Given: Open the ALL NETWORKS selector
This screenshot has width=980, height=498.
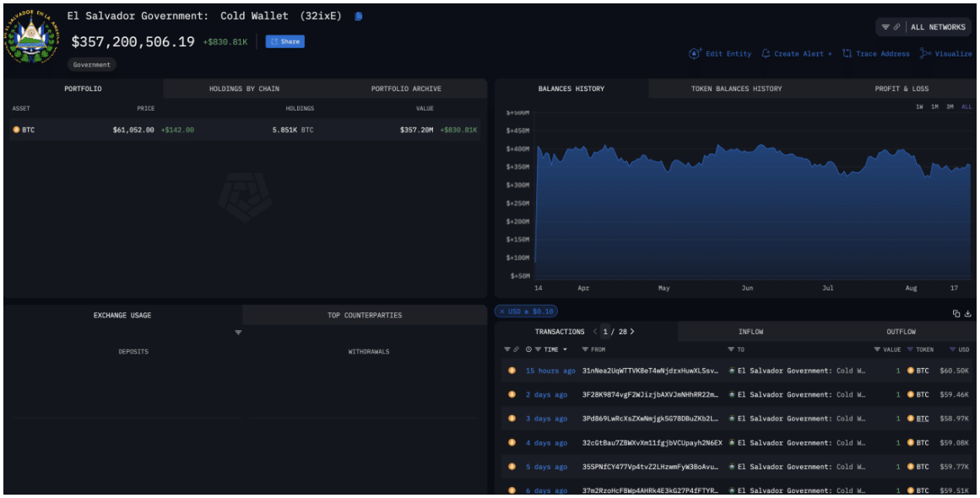Looking at the screenshot, I should 938,27.
